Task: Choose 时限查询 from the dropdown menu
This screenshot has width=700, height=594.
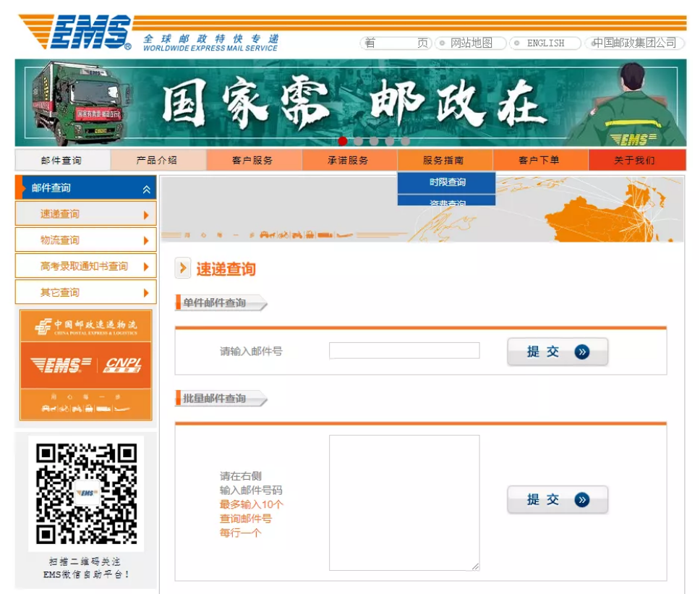Action: (446, 182)
